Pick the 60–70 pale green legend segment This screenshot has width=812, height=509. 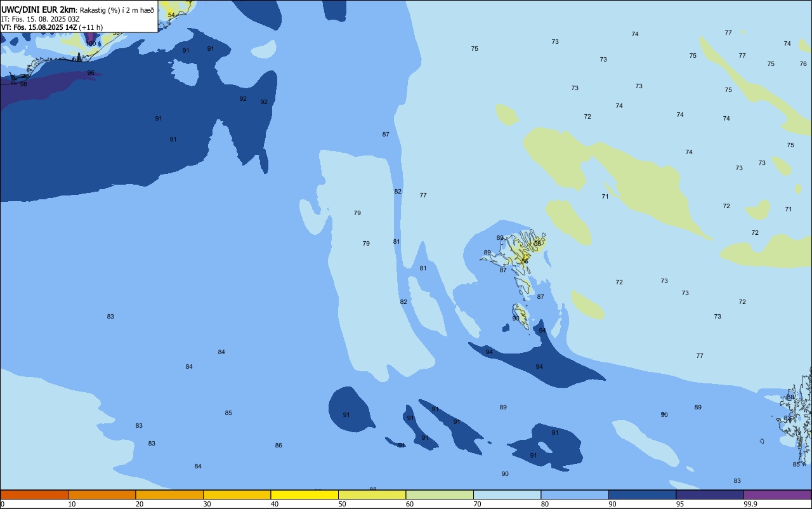pyautogui.click(x=440, y=494)
